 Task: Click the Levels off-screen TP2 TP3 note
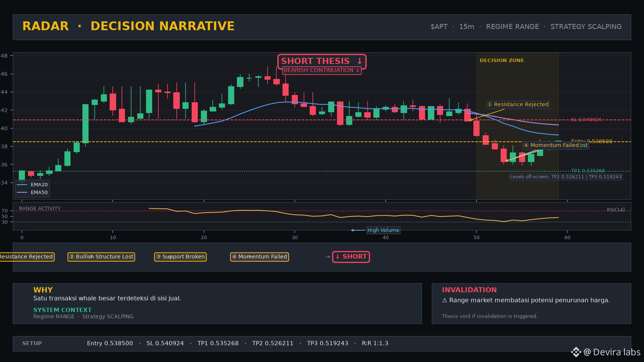click(x=565, y=177)
